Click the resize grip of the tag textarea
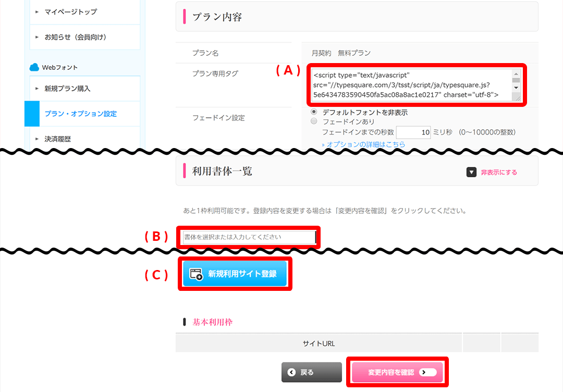563x392 pixels. [517, 97]
